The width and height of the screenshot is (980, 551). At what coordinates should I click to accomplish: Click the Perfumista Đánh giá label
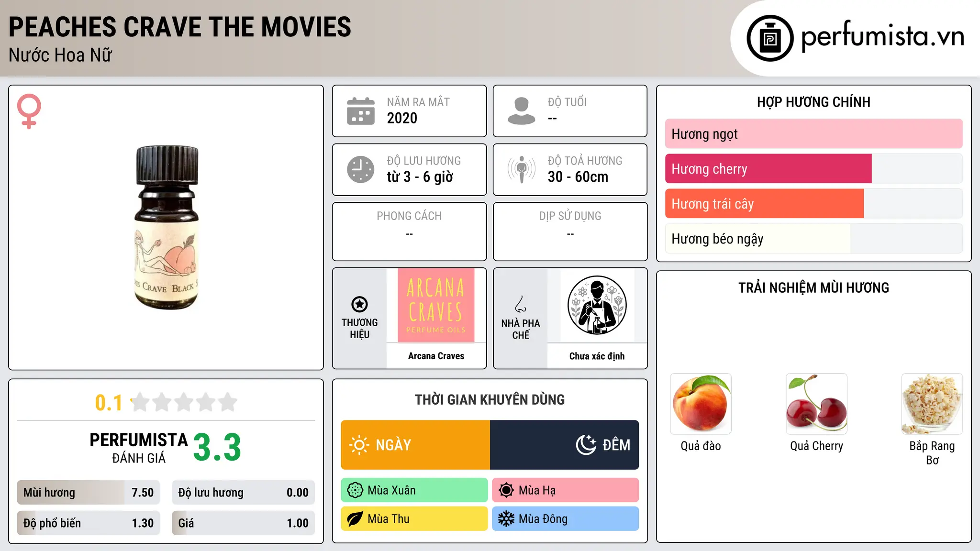coord(139,448)
